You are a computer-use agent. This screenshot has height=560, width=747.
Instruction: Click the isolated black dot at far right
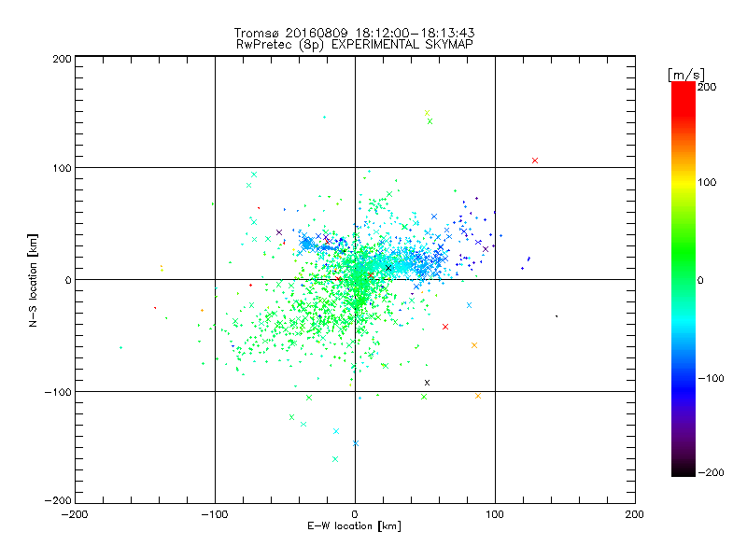pyautogui.click(x=557, y=316)
